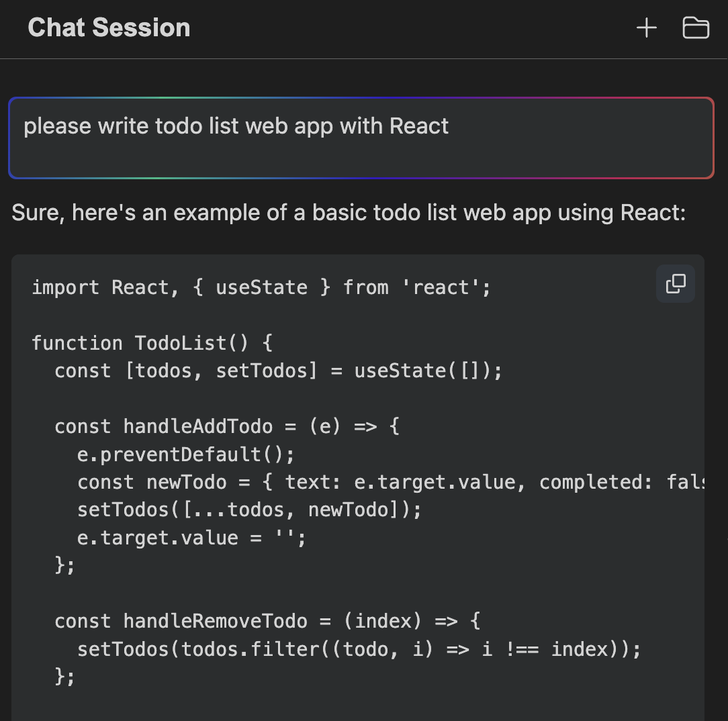
Task: Click the 'Sure, here's an example' response text
Action: (x=349, y=213)
